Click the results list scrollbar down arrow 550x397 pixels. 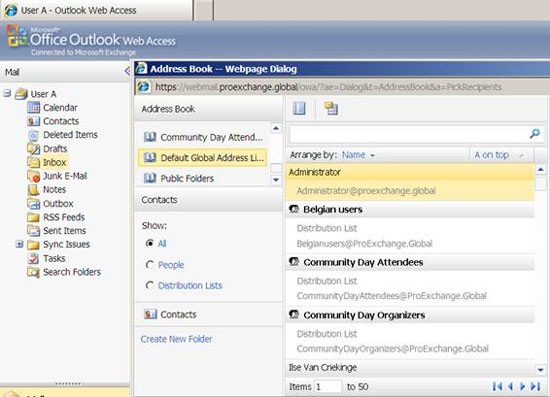[x=541, y=370]
